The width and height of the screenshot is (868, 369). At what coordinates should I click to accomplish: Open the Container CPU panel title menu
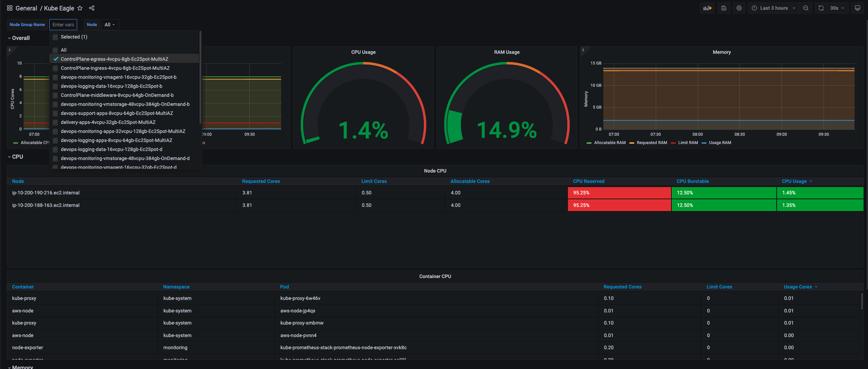435,276
